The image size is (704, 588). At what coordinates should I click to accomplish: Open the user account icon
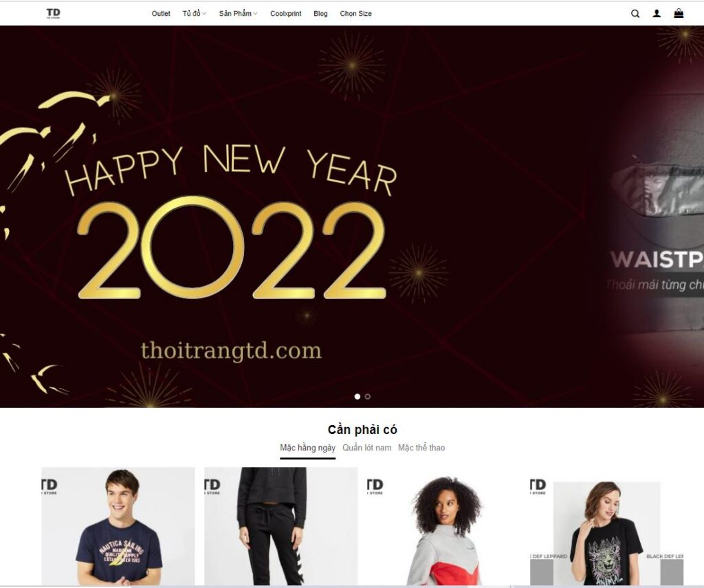click(x=657, y=14)
